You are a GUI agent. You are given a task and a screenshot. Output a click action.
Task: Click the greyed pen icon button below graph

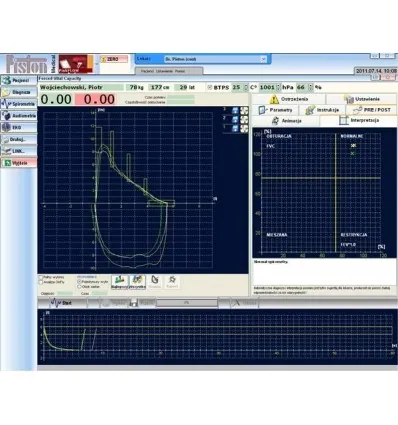click(155, 282)
